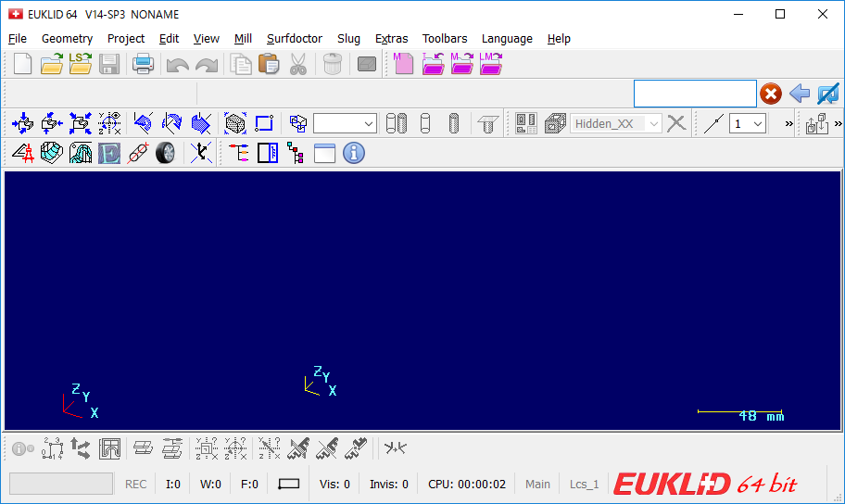
Task: Click the rotate view blue arrow icon
Action: (x=172, y=123)
